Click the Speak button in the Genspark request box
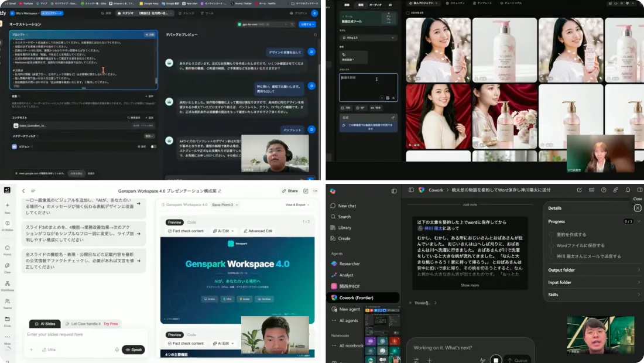 (x=133, y=350)
